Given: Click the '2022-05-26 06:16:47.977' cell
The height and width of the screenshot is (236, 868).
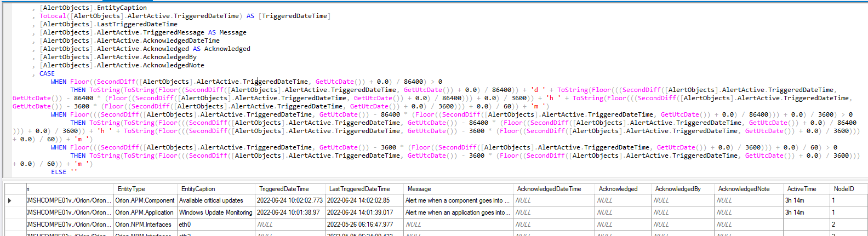Looking at the screenshot, I should click(364, 225).
